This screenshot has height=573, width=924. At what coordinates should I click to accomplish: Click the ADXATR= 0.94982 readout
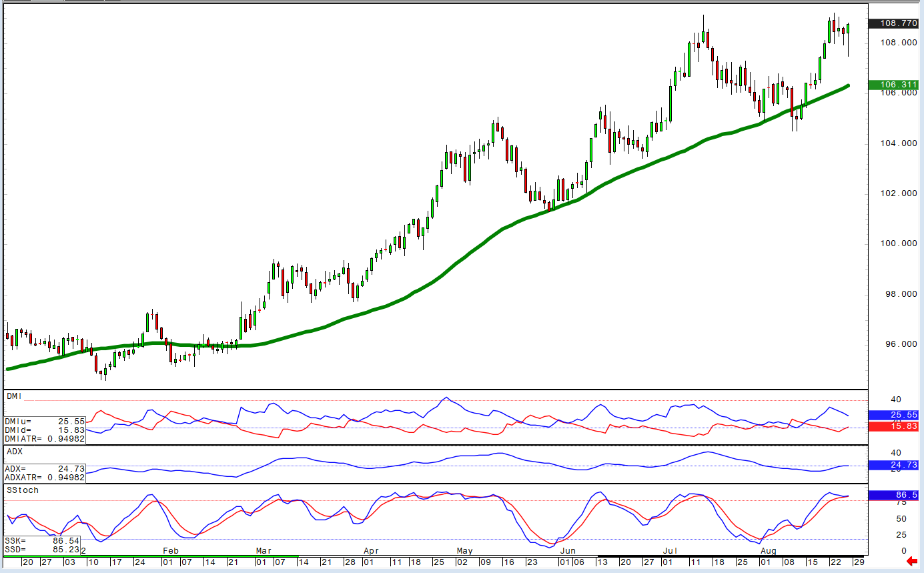click(x=45, y=478)
